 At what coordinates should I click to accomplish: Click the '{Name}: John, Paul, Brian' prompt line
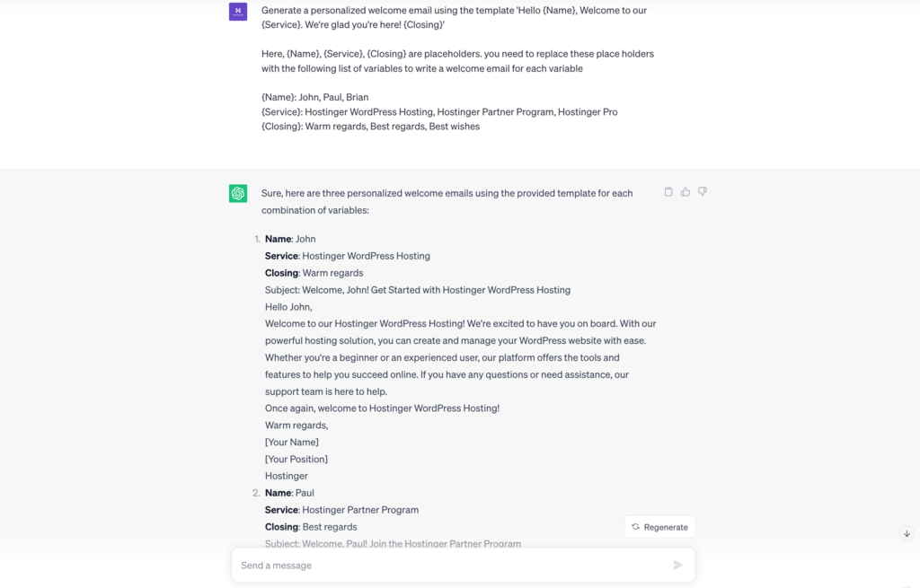tap(314, 97)
